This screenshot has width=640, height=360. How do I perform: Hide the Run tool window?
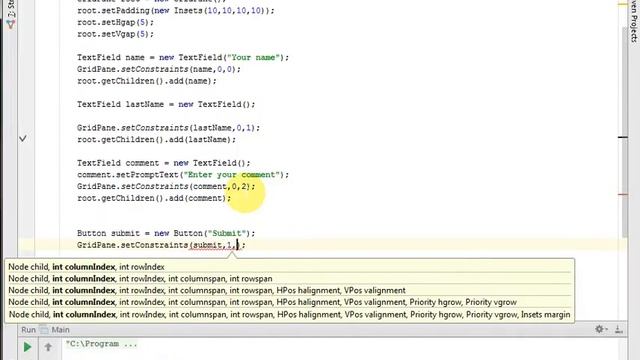618,329
